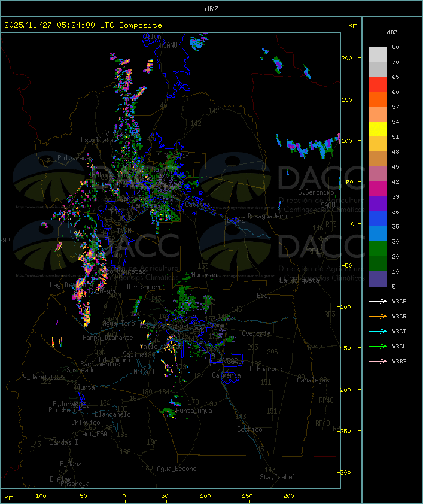Click the Llancanelo map label
The image size is (423, 504).
click(x=112, y=414)
